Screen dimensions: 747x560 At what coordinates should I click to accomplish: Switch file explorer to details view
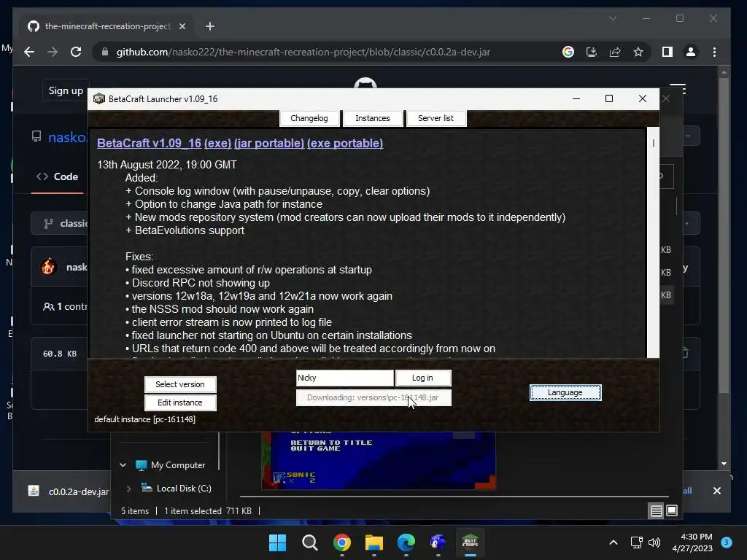tap(656, 511)
